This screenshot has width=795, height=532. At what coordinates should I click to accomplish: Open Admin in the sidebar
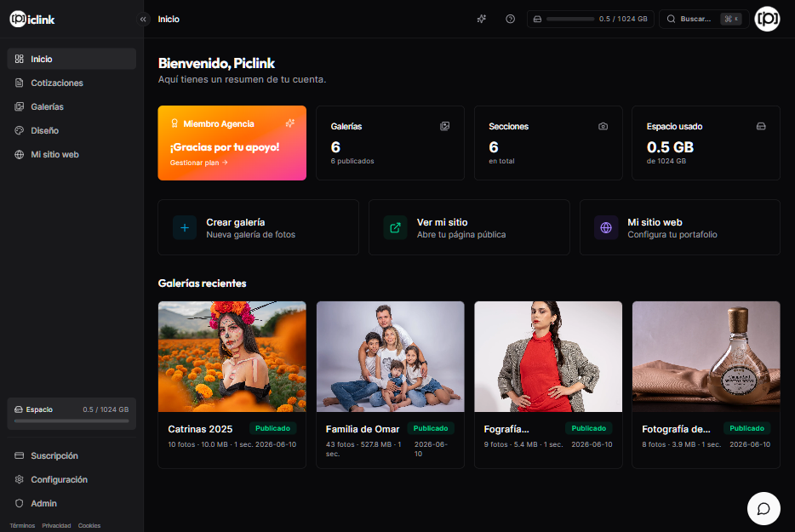tap(71, 503)
